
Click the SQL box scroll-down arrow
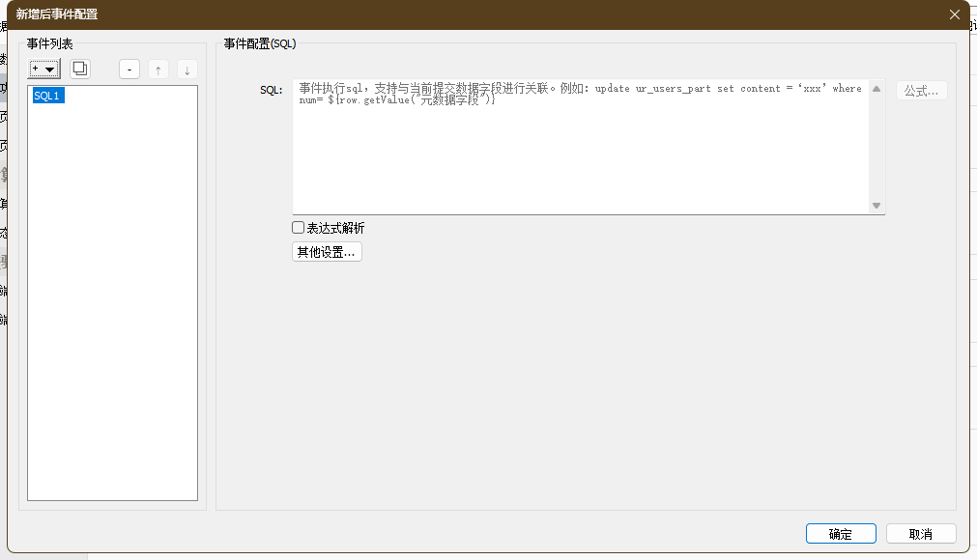(x=876, y=206)
